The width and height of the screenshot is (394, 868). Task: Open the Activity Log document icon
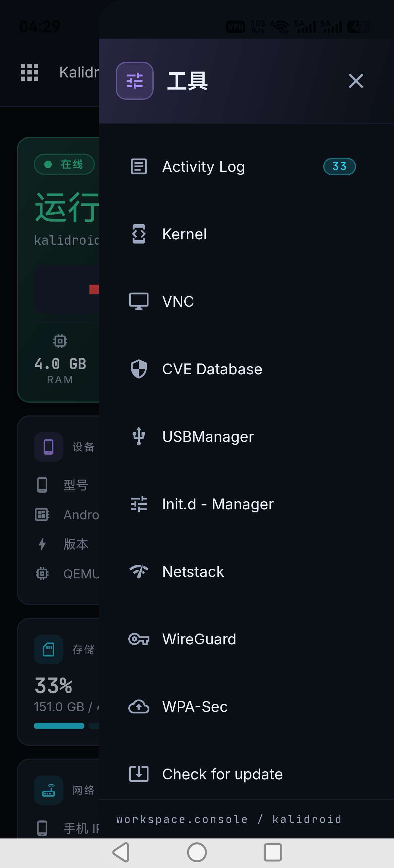(x=139, y=166)
